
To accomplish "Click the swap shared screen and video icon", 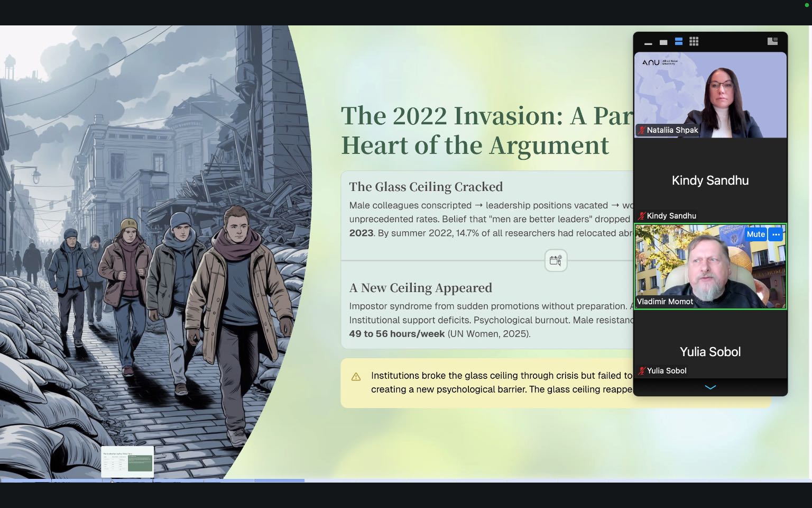I will coord(772,41).
